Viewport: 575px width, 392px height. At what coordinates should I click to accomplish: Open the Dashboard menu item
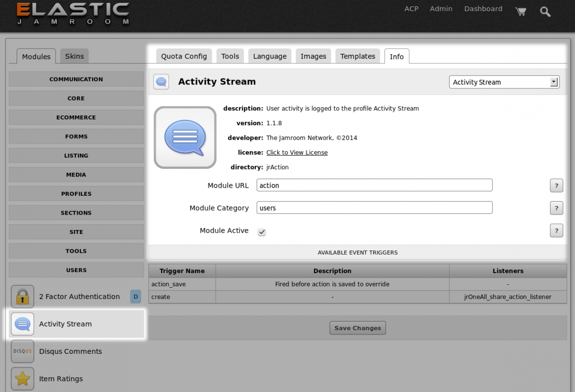point(483,9)
